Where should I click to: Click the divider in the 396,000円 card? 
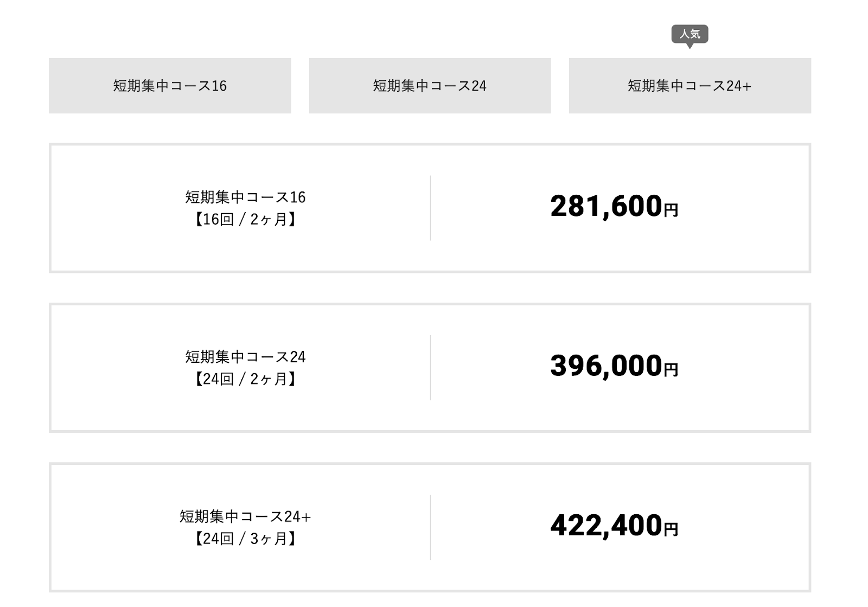point(430,367)
